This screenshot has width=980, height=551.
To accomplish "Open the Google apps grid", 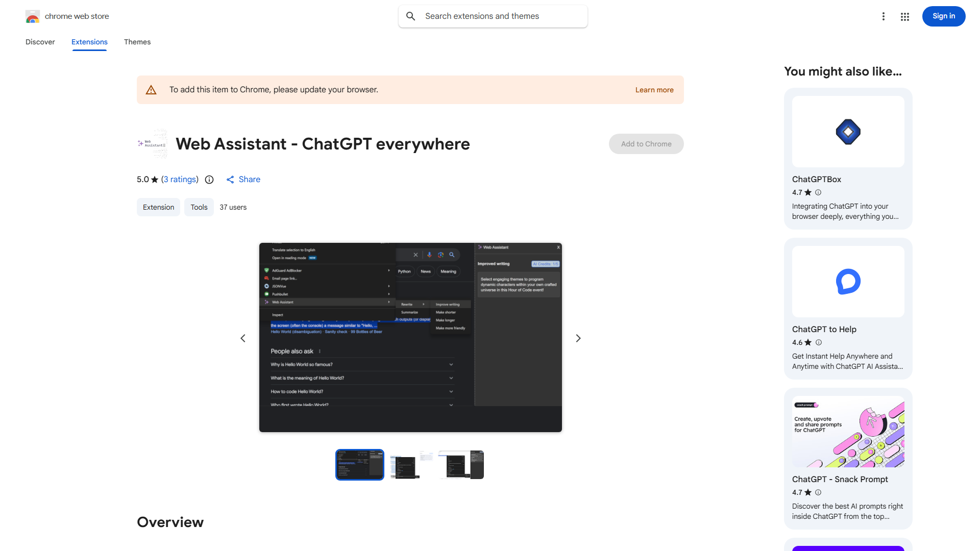I will tap(904, 16).
